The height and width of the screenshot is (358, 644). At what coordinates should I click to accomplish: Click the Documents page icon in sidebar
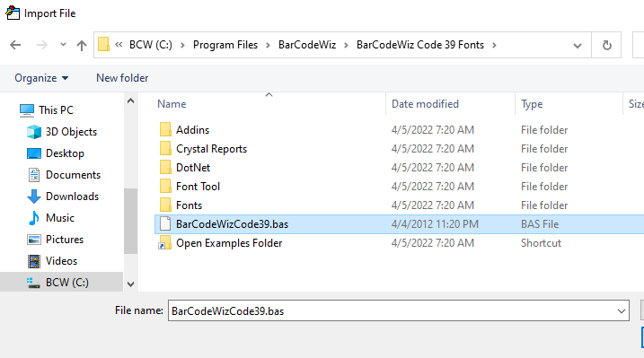tap(33, 175)
